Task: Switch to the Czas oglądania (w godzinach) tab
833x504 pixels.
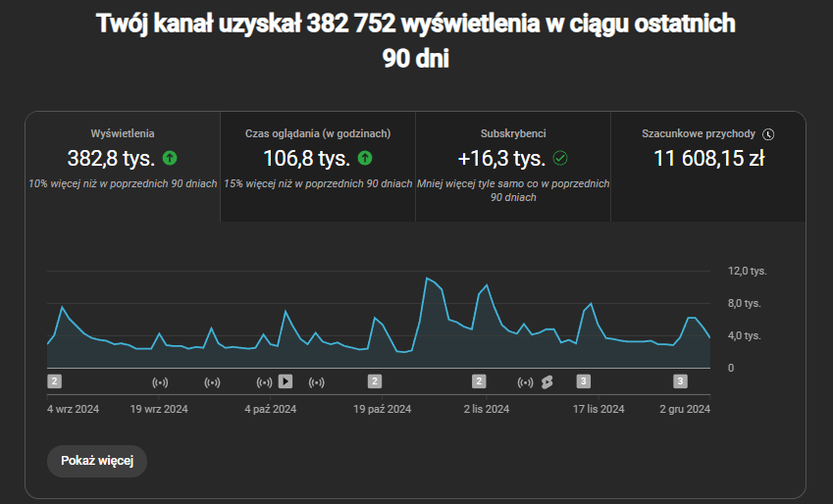Action: click(x=318, y=166)
